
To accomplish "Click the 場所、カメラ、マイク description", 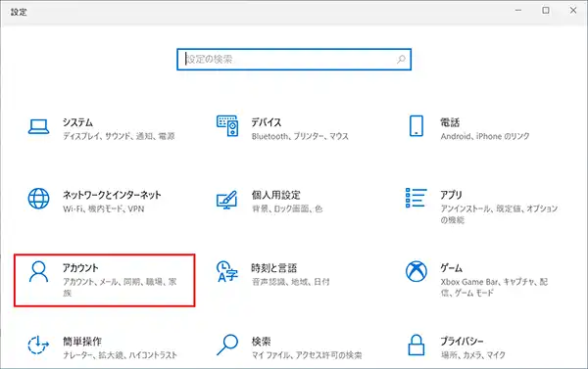I will 473,354.
